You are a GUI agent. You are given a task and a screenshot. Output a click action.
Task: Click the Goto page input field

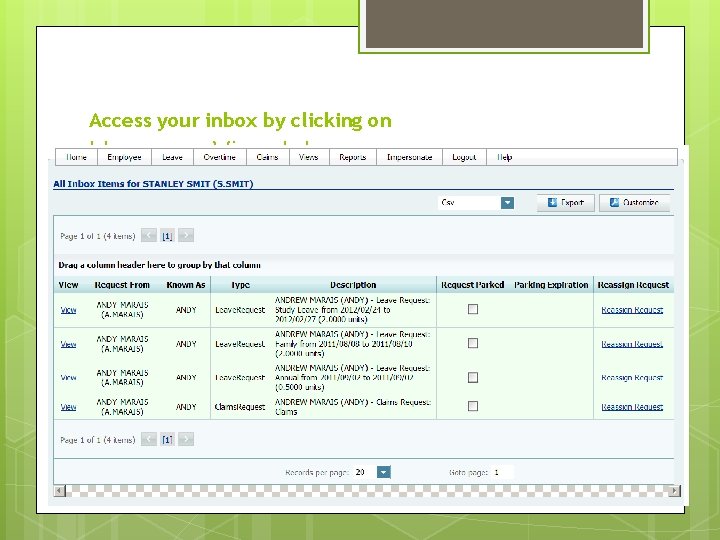(502, 472)
